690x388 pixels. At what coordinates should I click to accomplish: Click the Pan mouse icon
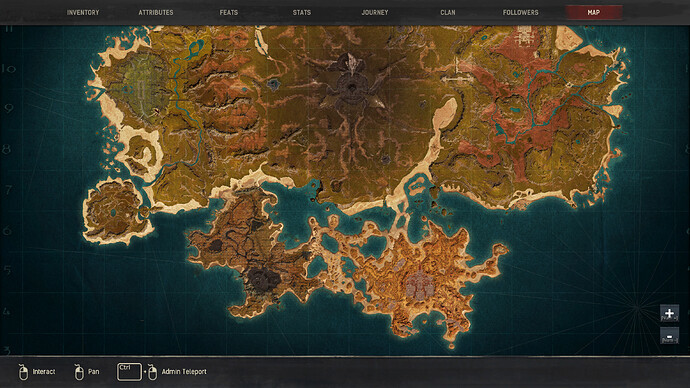(x=79, y=372)
